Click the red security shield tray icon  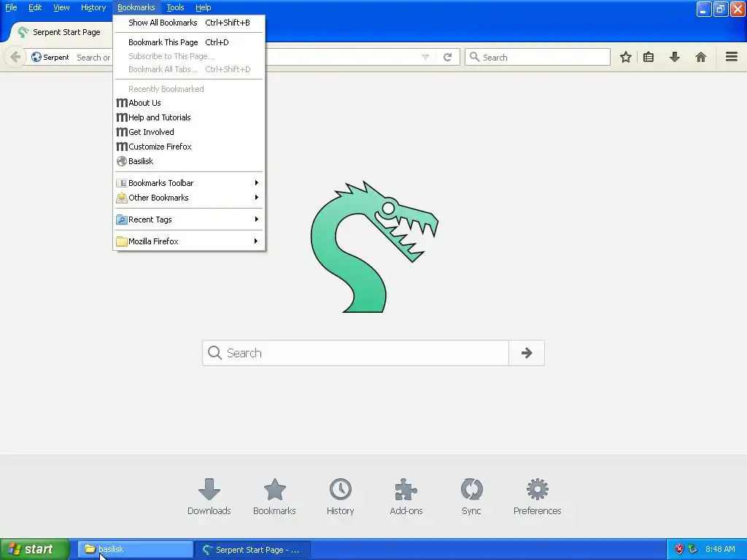pos(679,549)
